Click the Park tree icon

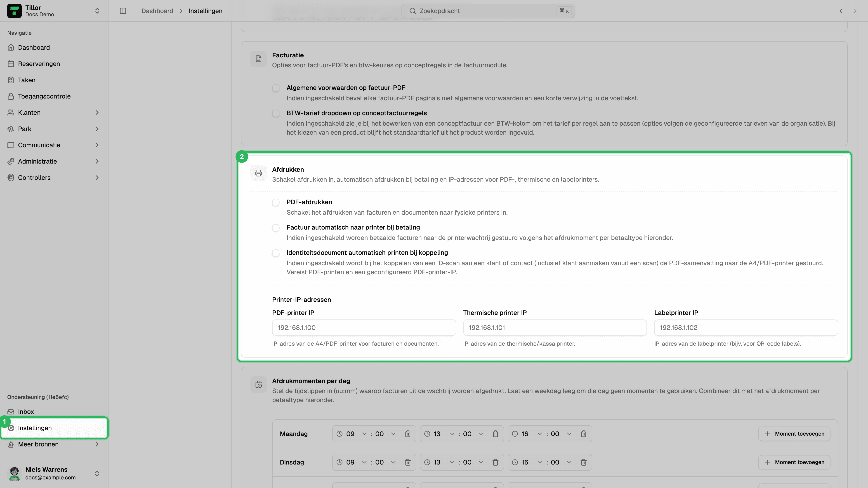click(x=11, y=129)
